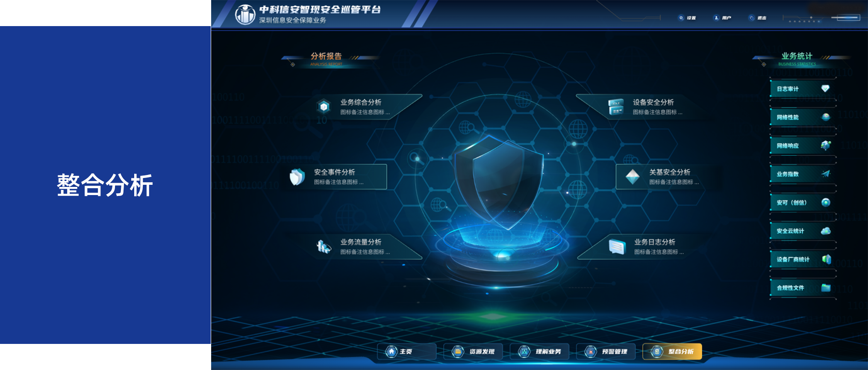Viewport: 868px width, 370px height.
Task: Select the 关基安全分析 diamond icon
Action: coord(632,177)
